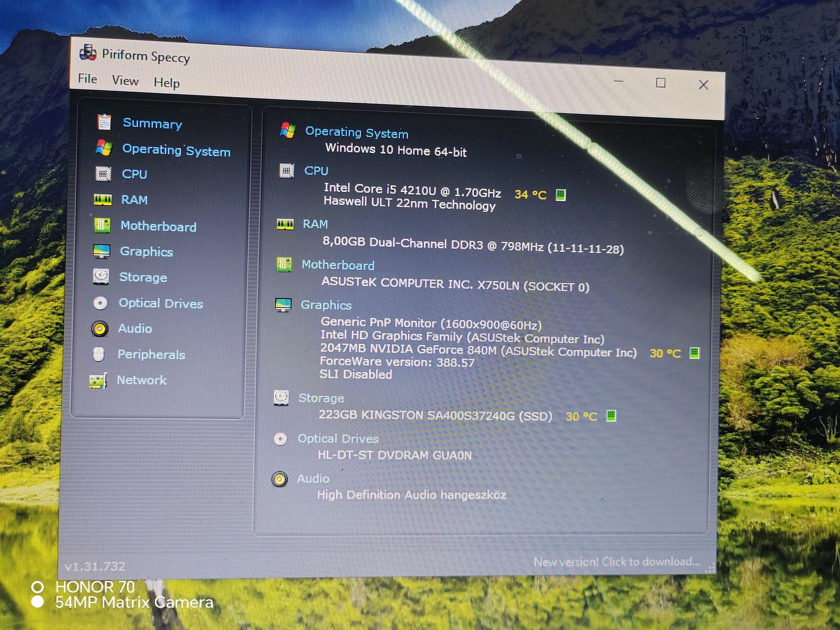Open the File menu

[87, 79]
